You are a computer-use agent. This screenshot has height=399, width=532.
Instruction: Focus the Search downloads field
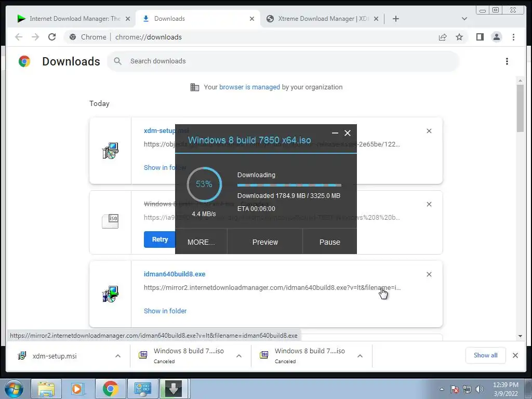click(x=283, y=61)
